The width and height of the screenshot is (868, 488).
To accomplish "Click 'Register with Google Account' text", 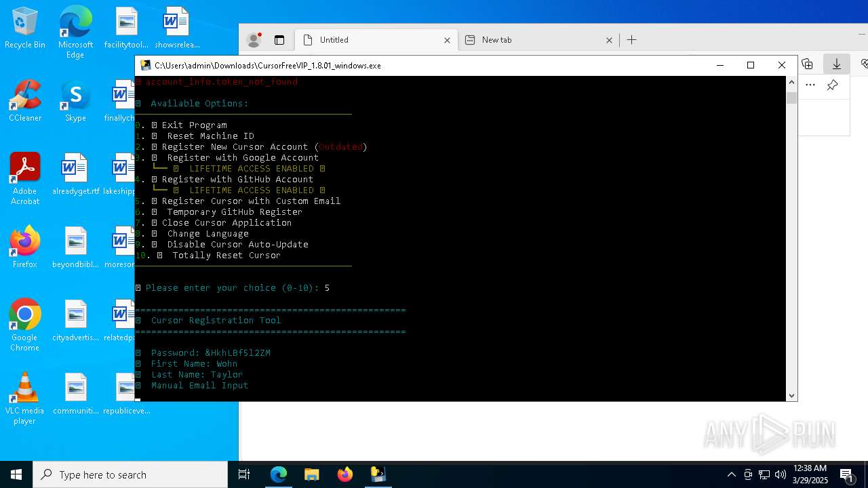I will tap(243, 158).
